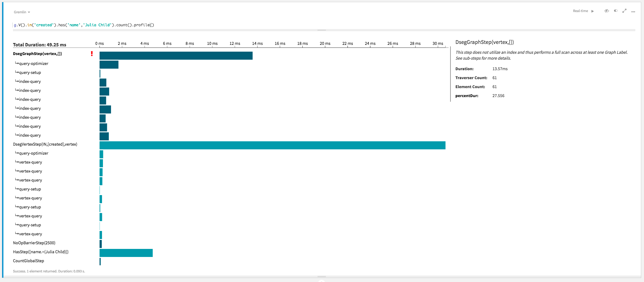Click inside the Gremlin query input field
This screenshot has height=282, width=644.
click(83, 25)
